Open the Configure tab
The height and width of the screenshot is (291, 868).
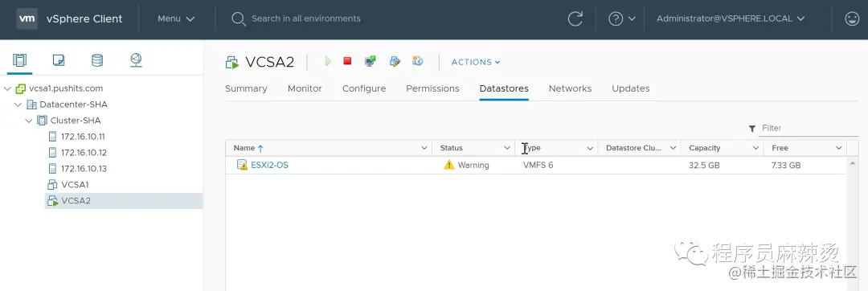coord(364,88)
